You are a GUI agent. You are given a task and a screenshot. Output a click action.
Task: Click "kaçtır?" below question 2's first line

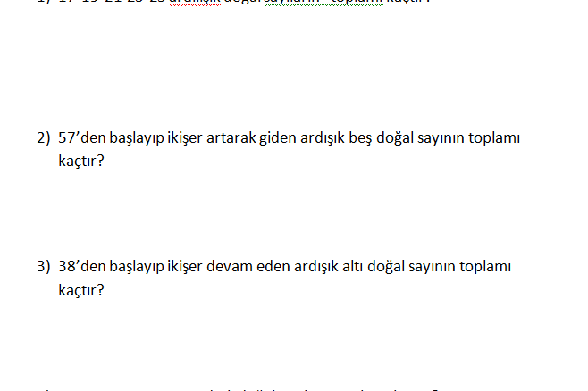[x=81, y=162]
